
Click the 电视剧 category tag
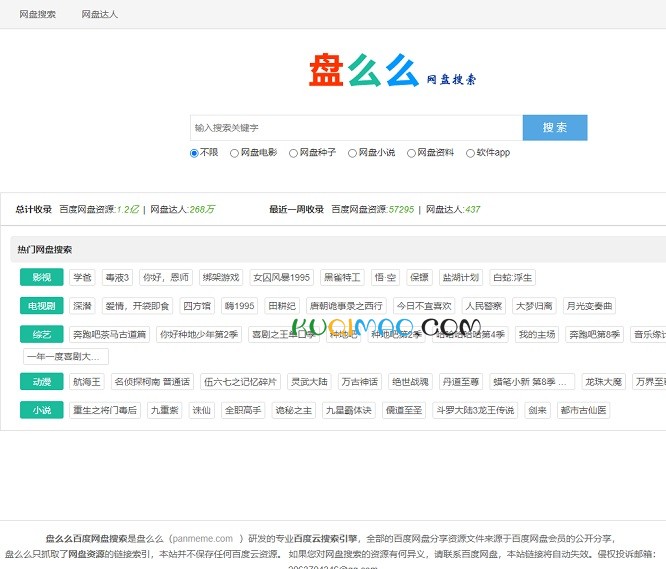pyautogui.click(x=42, y=306)
